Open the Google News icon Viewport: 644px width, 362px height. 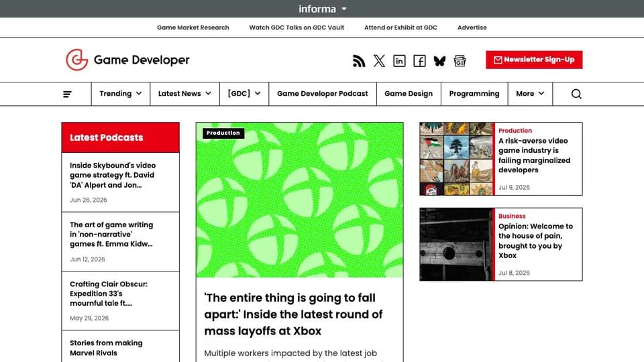[x=460, y=61]
